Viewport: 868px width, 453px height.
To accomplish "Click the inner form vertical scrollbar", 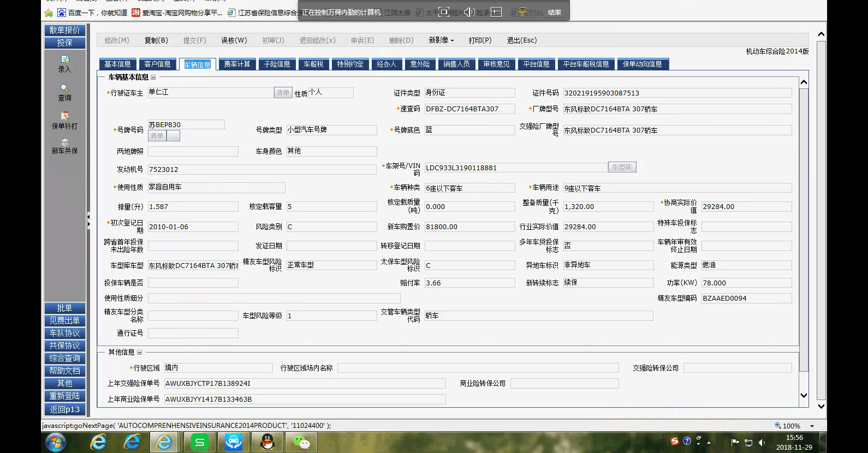I will click(x=804, y=229).
